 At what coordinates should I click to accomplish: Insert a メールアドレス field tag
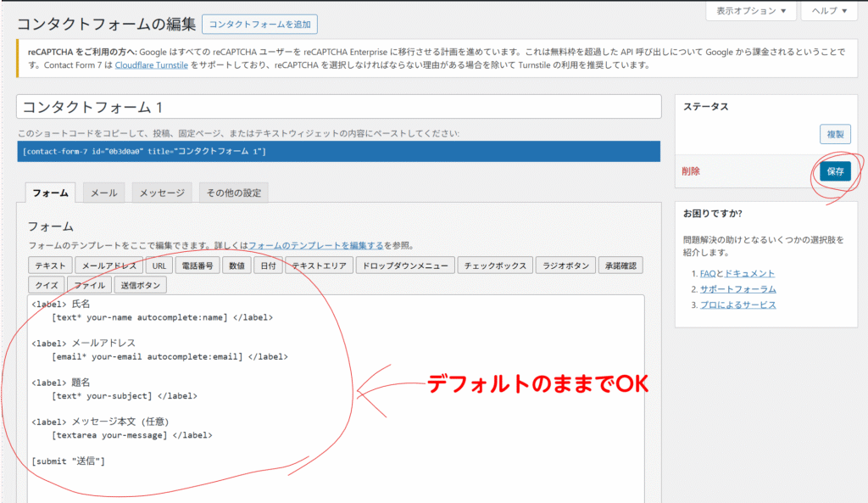[x=108, y=265]
